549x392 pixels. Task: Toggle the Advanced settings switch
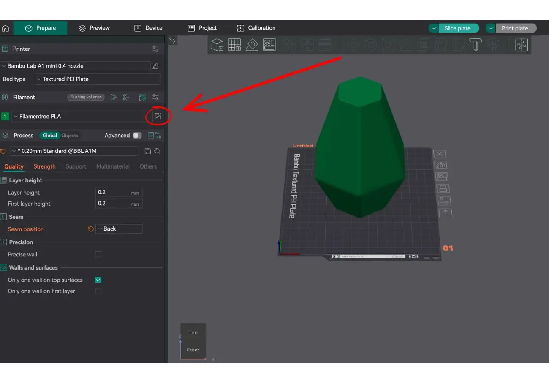(137, 136)
